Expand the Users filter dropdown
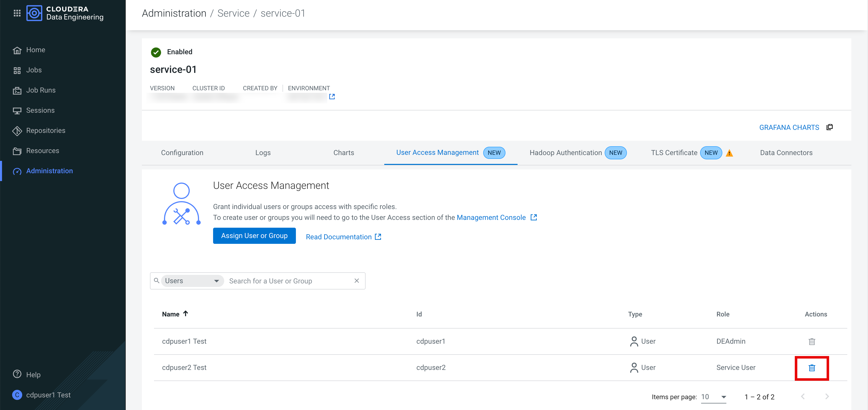This screenshot has height=410, width=868. 192,281
